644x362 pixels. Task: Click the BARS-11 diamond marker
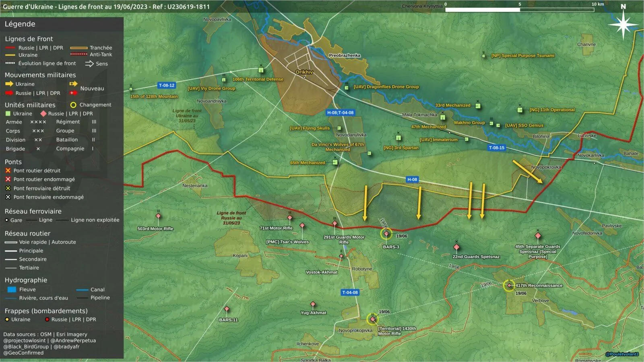coord(227,309)
